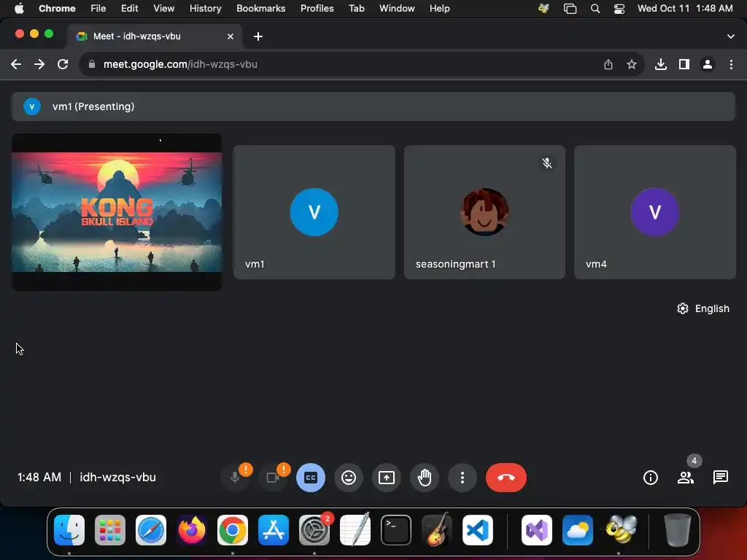
Task: Open GarageBand from the Dock
Action: pyautogui.click(x=437, y=530)
